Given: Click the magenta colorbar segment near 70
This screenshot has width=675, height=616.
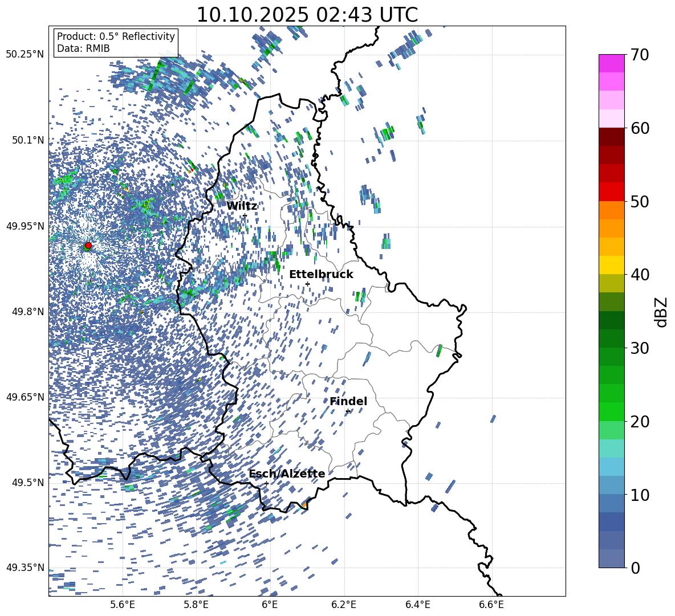Looking at the screenshot, I should coord(611,63).
